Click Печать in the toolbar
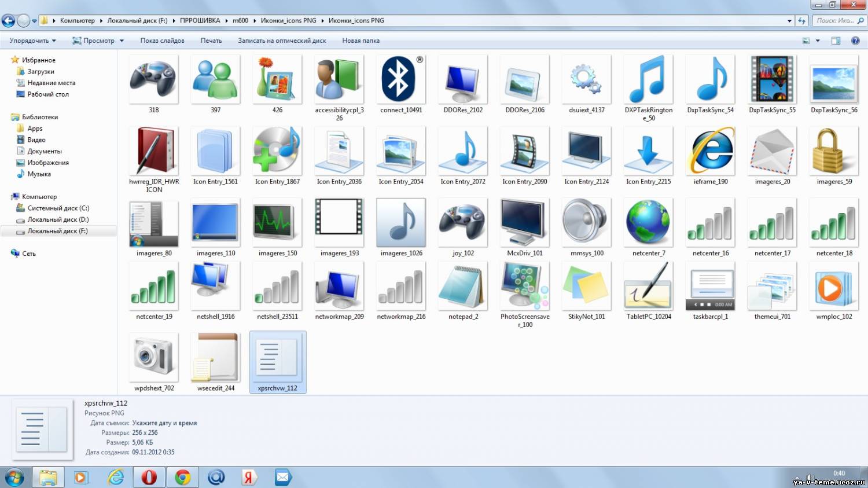Image resolution: width=868 pixels, height=488 pixels. [x=211, y=41]
